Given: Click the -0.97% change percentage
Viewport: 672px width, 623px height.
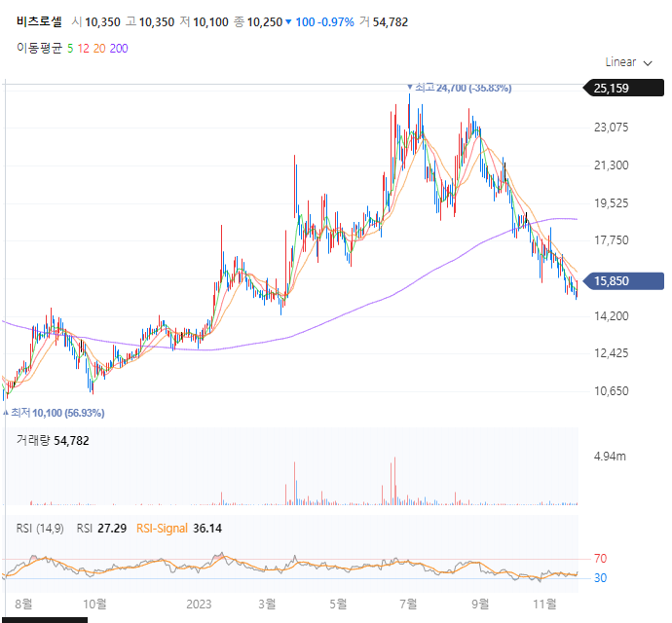Looking at the screenshot, I should click(x=336, y=21).
